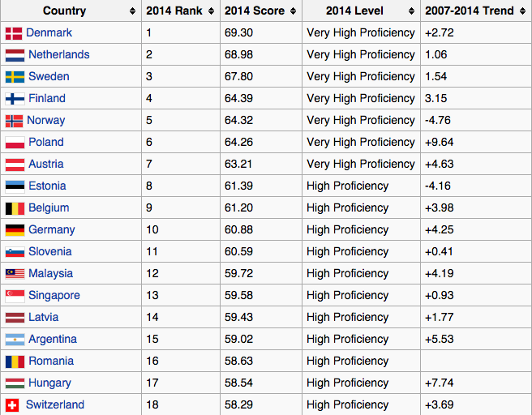Open the Poland country link

click(45, 143)
